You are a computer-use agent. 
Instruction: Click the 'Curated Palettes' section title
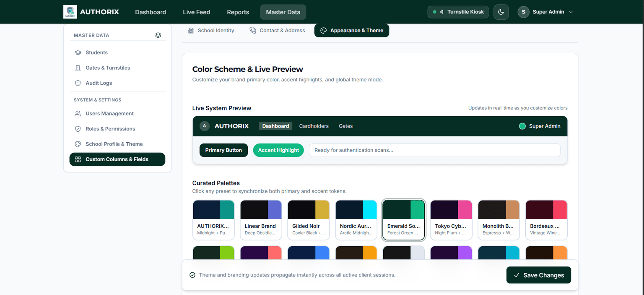(216, 183)
